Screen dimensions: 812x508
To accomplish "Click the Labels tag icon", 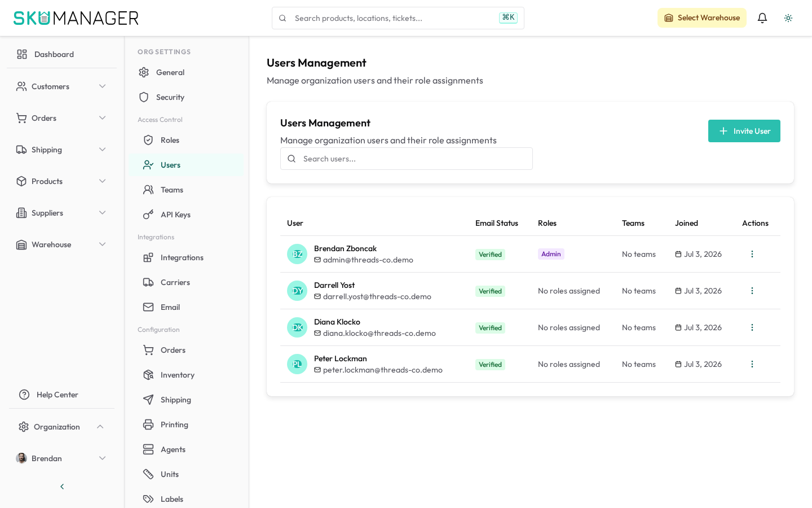I will pyautogui.click(x=148, y=499).
